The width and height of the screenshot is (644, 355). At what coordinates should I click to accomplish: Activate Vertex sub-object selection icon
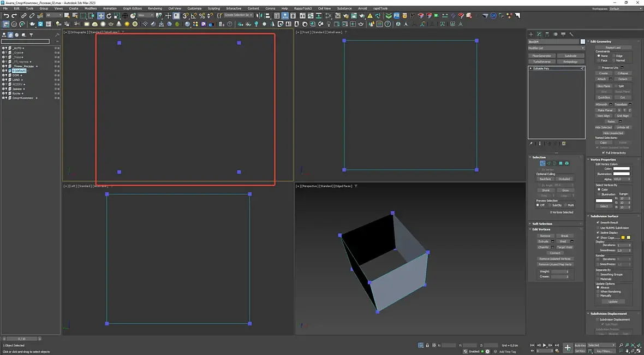click(x=542, y=163)
